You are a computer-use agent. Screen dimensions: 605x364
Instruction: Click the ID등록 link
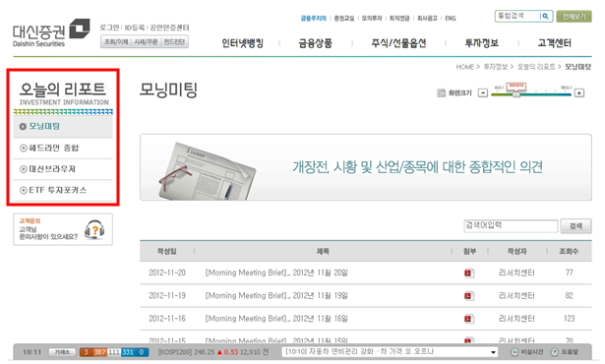pos(135,28)
